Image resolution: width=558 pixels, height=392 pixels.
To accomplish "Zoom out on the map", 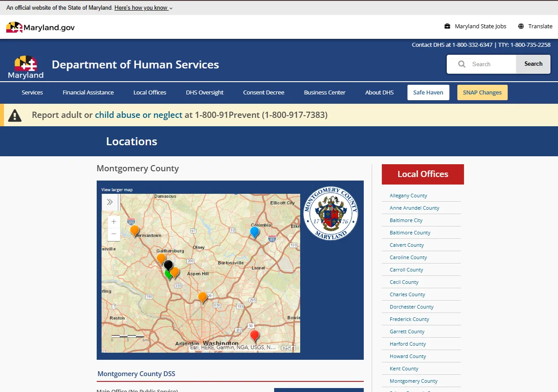I will tap(114, 234).
